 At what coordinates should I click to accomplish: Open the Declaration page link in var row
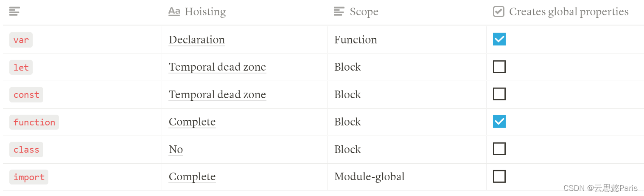pos(197,40)
